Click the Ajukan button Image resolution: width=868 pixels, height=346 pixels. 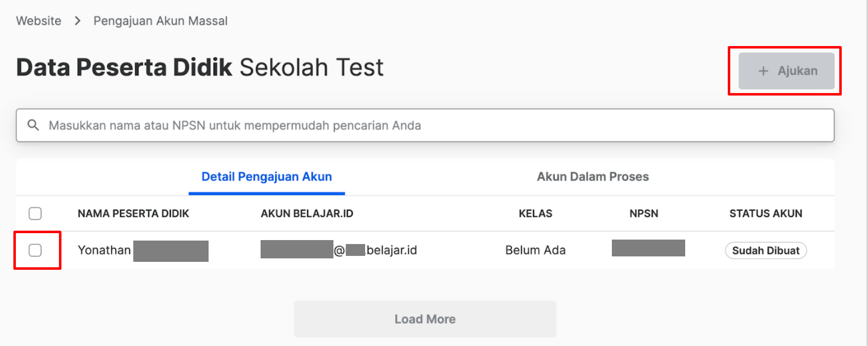(x=787, y=71)
